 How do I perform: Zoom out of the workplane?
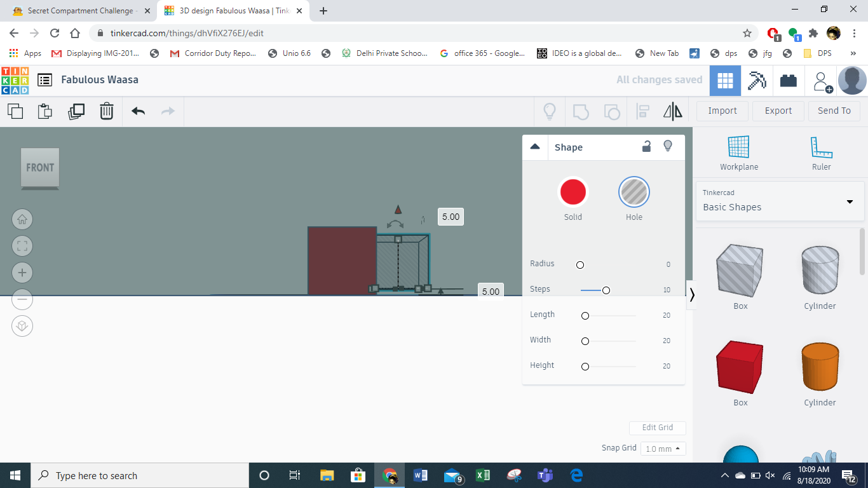pos(22,299)
